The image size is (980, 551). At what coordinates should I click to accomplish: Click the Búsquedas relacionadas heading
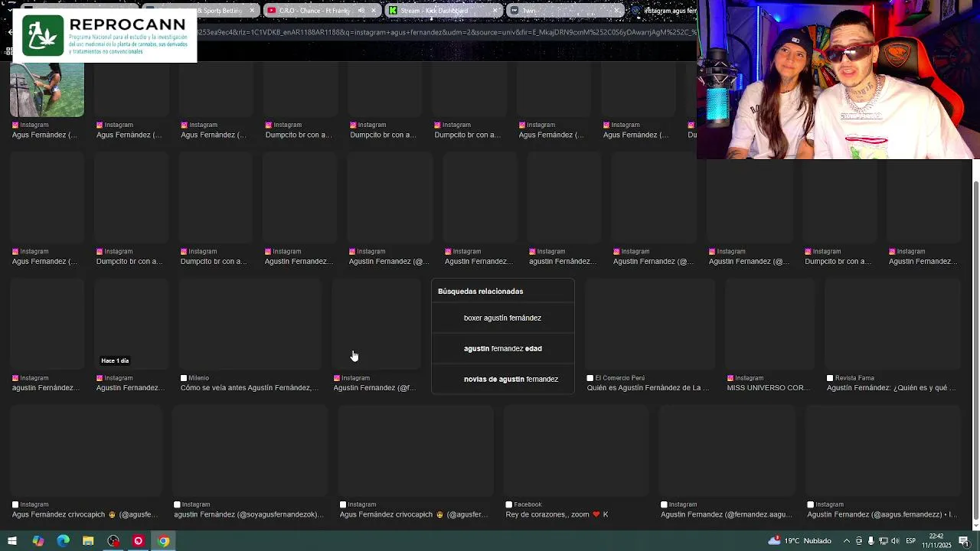[x=480, y=292]
